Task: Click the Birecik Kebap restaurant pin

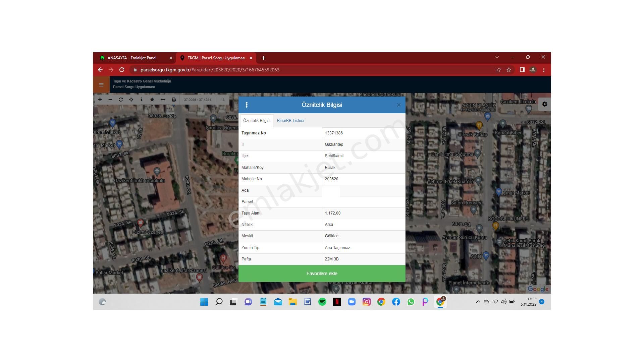Action: (479, 125)
